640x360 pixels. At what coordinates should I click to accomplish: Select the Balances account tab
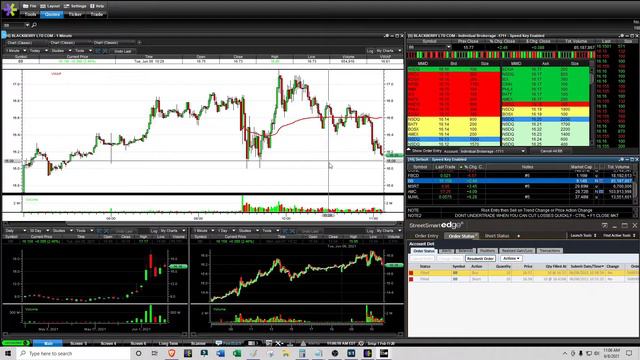[x=465, y=251]
